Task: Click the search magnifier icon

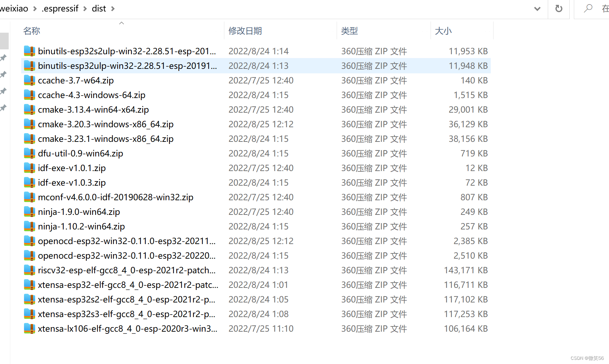Action: point(588,8)
